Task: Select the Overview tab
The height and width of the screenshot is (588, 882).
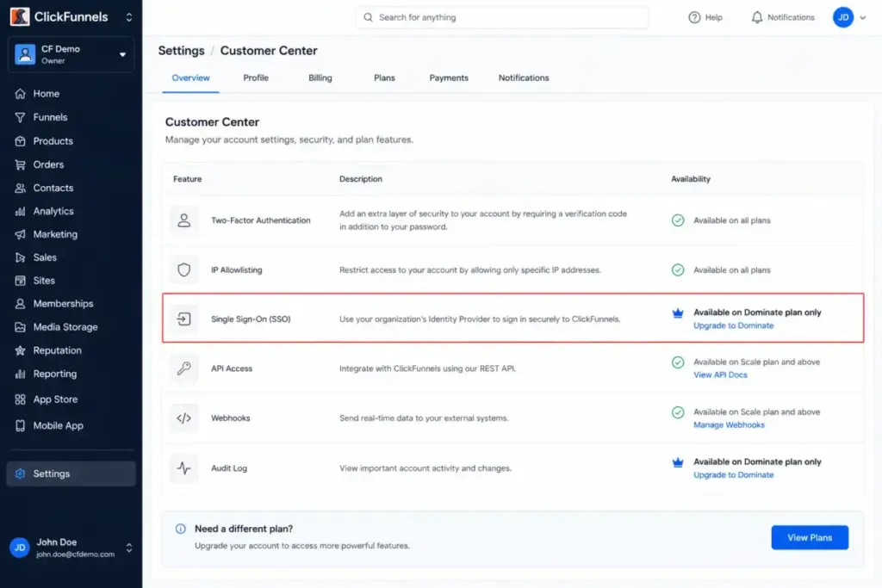Action: [190, 77]
